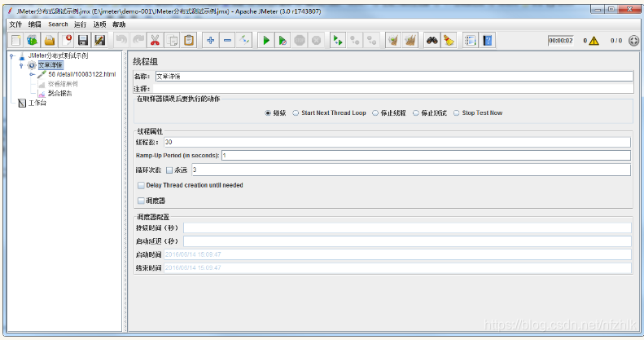Screen dimensions: 644x340
Task: Select the 文章详情 thread group in tree
Action: click(x=50, y=65)
